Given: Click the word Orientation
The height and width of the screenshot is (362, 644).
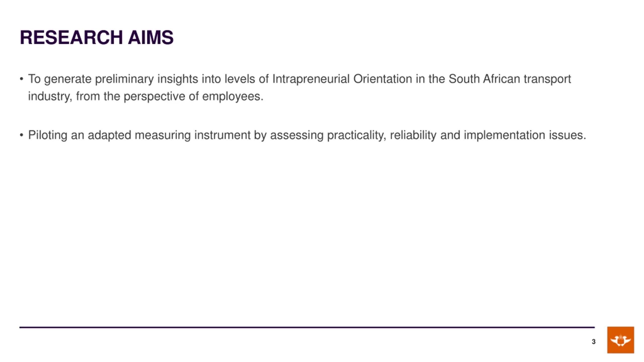Looking at the screenshot, I should pyautogui.click(x=383, y=79).
